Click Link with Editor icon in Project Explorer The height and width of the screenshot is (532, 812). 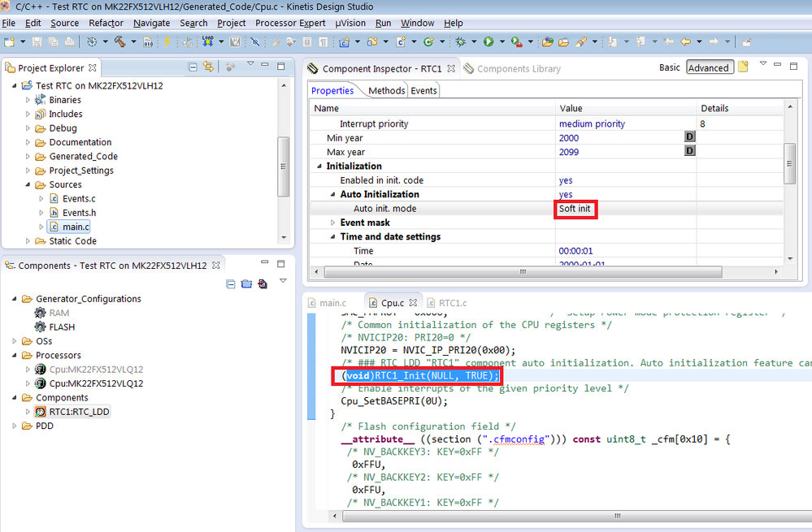[208, 67]
